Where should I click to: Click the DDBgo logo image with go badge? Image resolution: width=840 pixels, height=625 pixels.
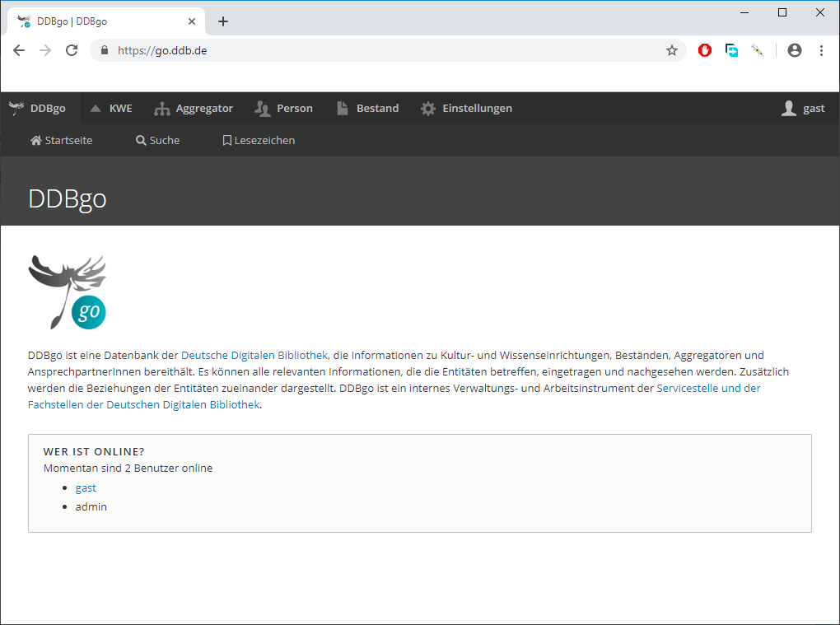[x=68, y=292]
